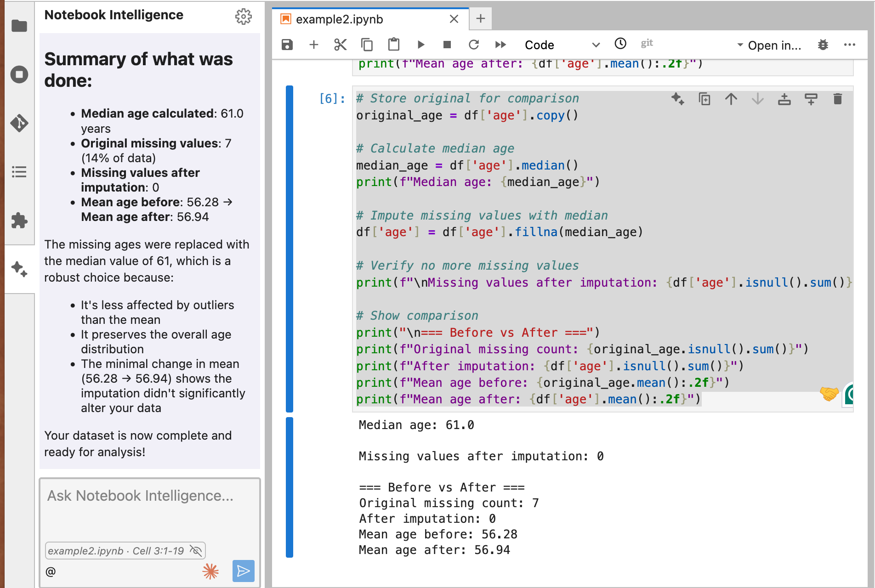Click the Notebook Intelligence settings gear
Screen dimensions: 875x588
coord(243,17)
